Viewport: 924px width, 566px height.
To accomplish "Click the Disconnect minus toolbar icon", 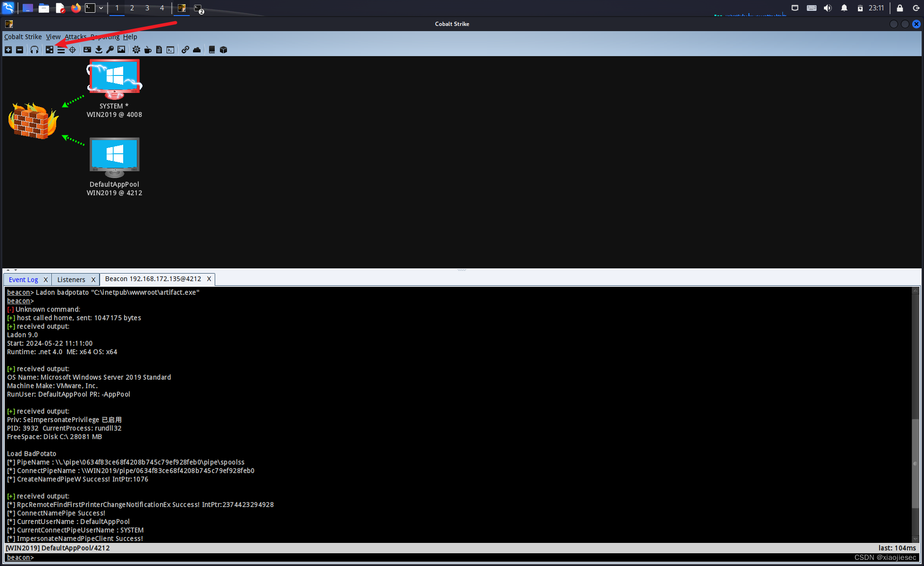I will [x=19, y=50].
